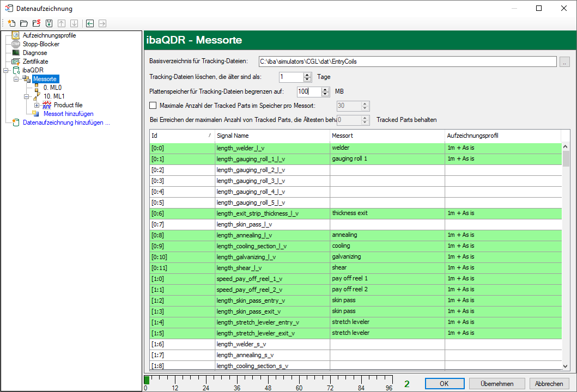This screenshot has width=577, height=392.
Task: Enable the Maximale Anzahl der Tracked Parts checkbox
Action: click(153, 106)
